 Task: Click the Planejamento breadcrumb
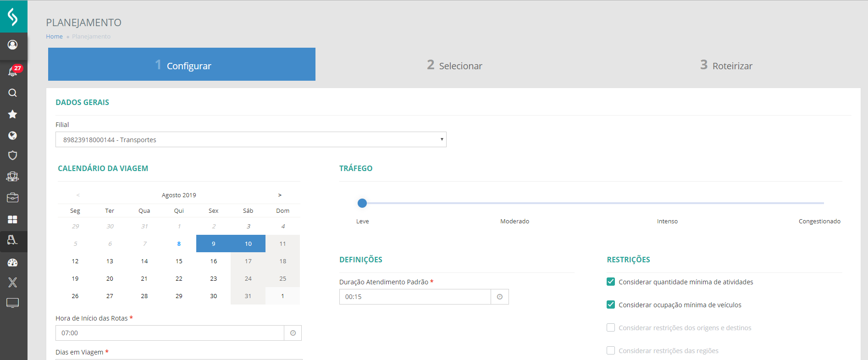point(91,36)
